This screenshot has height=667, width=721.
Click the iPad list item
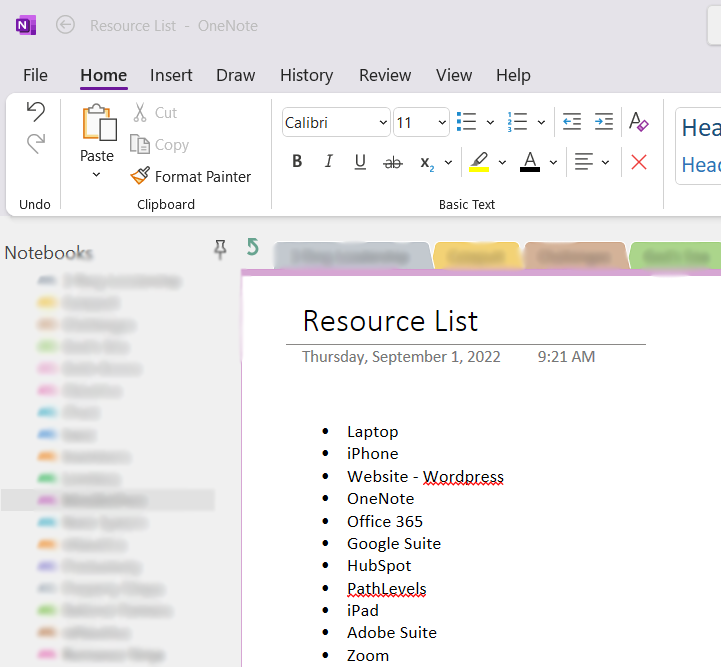(363, 610)
